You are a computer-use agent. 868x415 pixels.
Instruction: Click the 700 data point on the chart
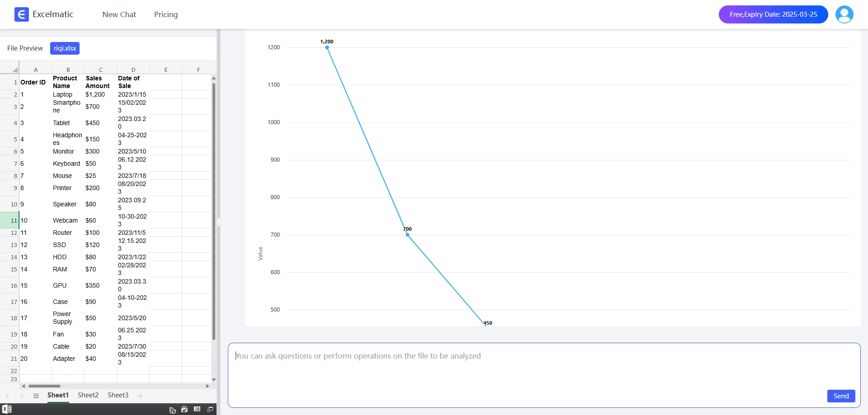click(407, 235)
